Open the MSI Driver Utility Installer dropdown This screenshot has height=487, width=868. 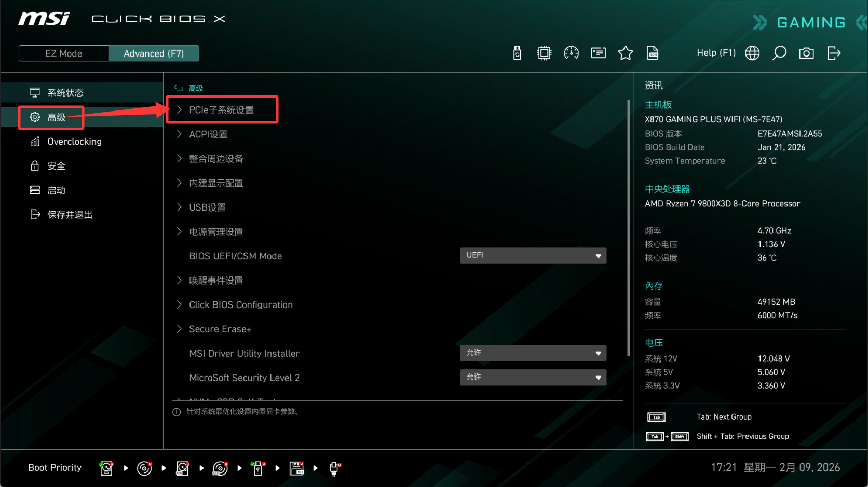[x=533, y=353]
